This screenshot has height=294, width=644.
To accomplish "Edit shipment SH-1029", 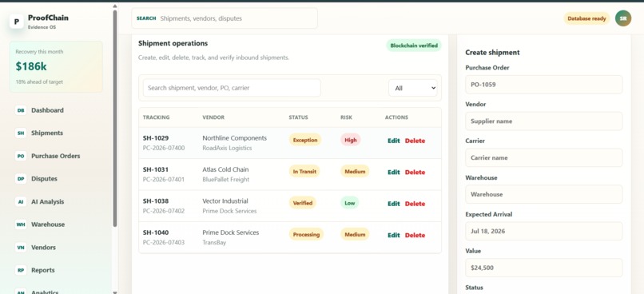I will [393, 141].
